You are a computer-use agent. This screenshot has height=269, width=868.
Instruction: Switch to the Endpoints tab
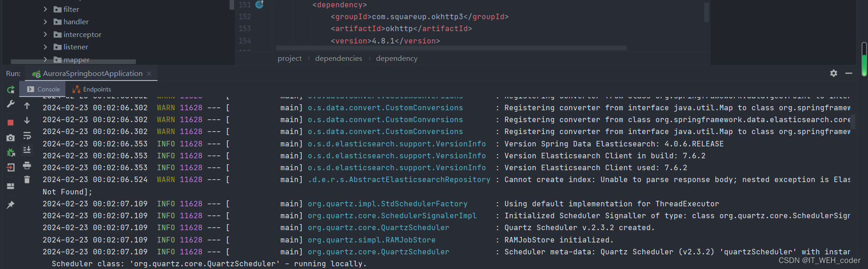pyautogui.click(x=92, y=89)
